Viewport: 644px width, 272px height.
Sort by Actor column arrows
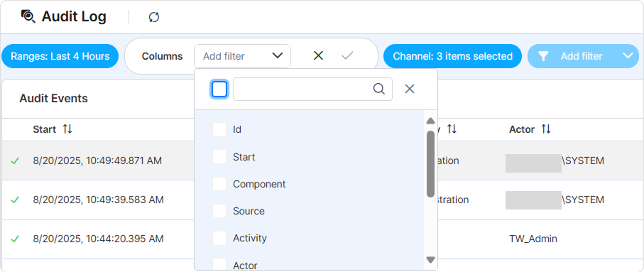coord(546,129)
